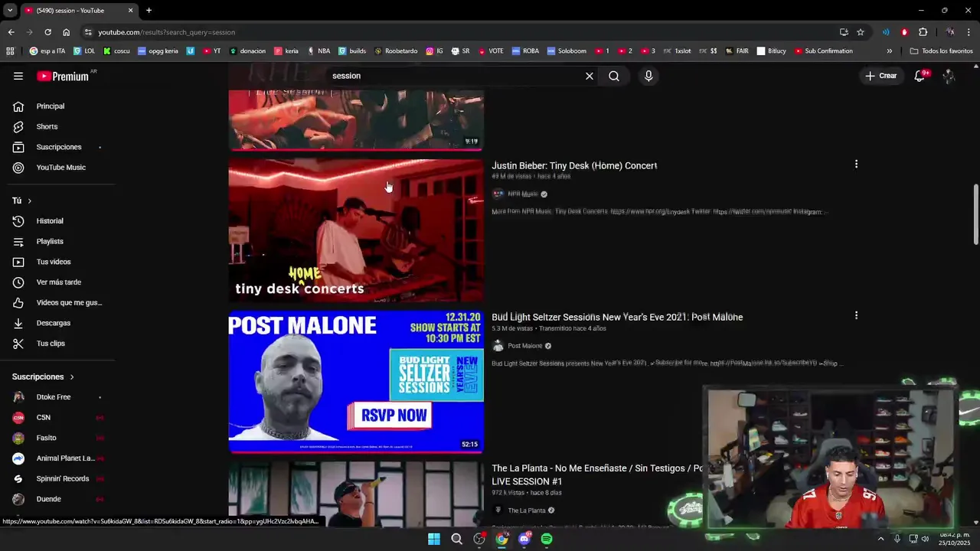Start voice search with the microphone
The image size is (980, 551).
point(648,76)
